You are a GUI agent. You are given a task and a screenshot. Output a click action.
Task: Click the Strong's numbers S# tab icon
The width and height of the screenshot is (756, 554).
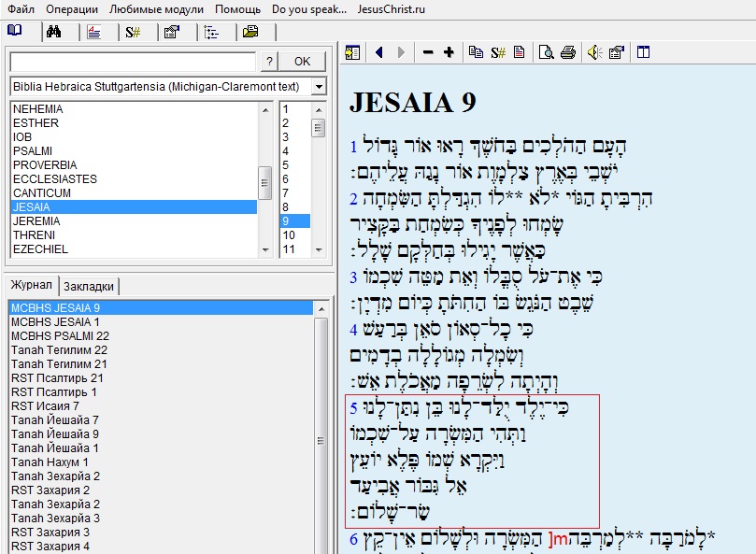pos(134,32)
